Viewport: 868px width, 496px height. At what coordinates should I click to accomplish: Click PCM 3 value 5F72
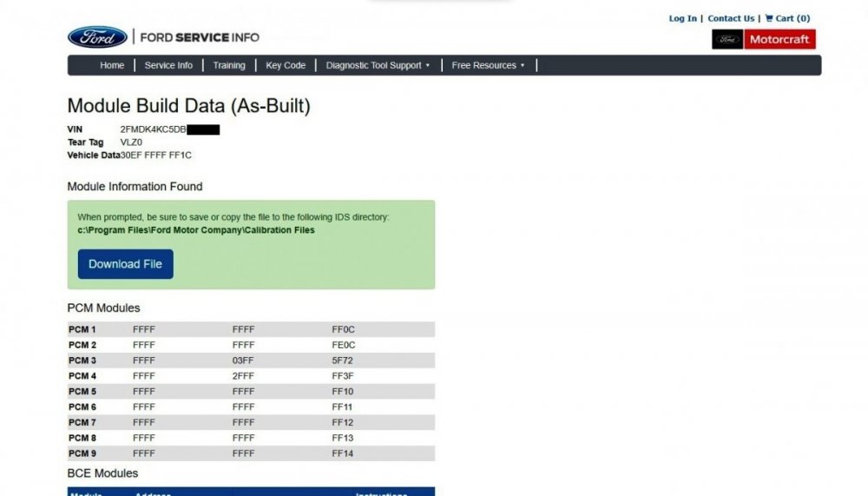point(343,360)
